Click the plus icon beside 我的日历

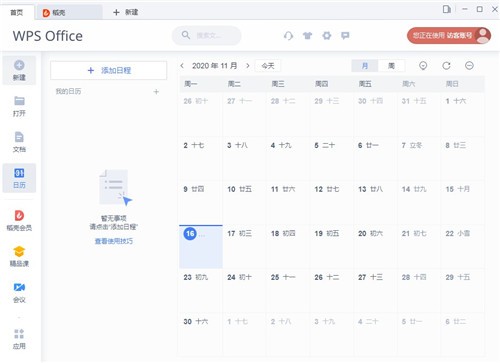(156, 92)
